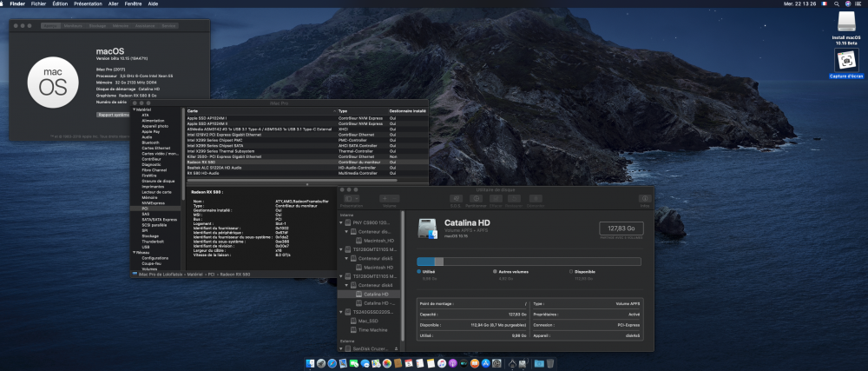Click S.O.S. first aid in Disk Utility
The height and width of the screenshot is (371, 868).
[457, 199]
